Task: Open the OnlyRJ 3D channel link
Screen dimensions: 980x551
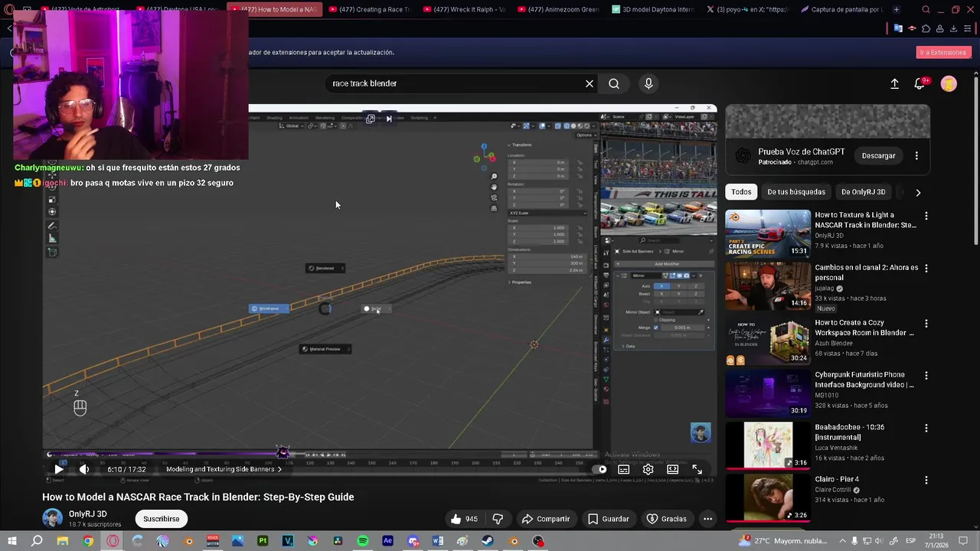Action: click(x=87, y=514)
